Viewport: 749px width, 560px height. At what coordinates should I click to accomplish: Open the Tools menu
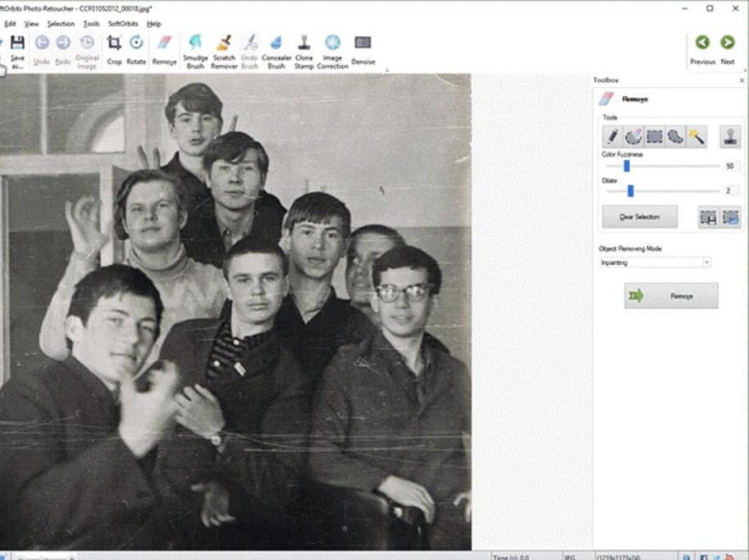tap(91, 24)
